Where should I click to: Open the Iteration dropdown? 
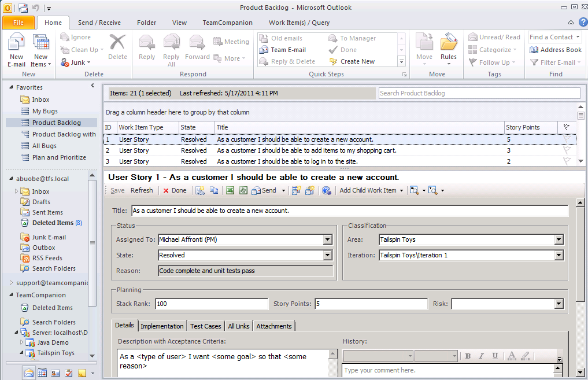point(559,255)
